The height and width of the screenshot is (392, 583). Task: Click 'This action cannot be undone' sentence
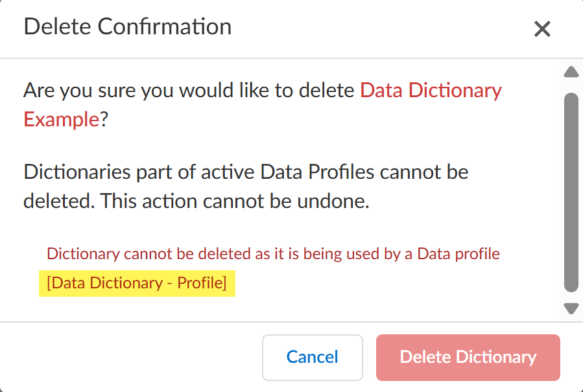pyautogui.click(x=234, y=201)
